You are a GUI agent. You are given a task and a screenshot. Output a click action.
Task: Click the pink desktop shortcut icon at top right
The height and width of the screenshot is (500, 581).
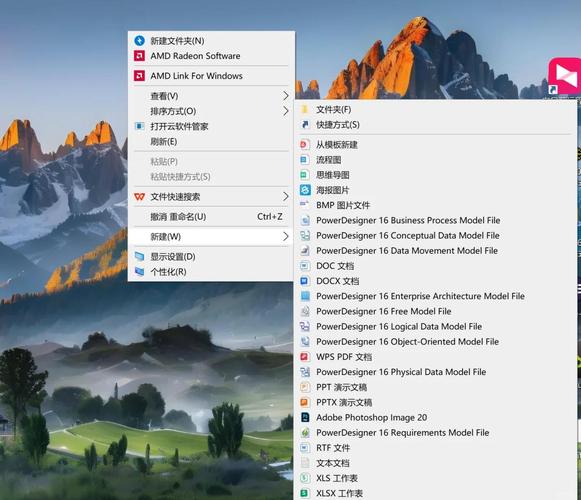pyautogui.click(x=565, y=76)
